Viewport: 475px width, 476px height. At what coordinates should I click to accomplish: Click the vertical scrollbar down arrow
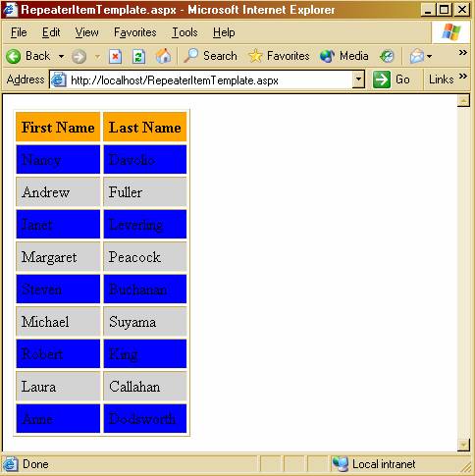[463, 445]
